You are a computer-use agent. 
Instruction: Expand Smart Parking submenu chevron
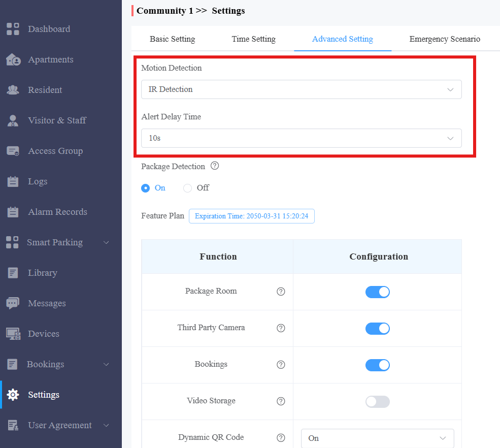(106, 242)
